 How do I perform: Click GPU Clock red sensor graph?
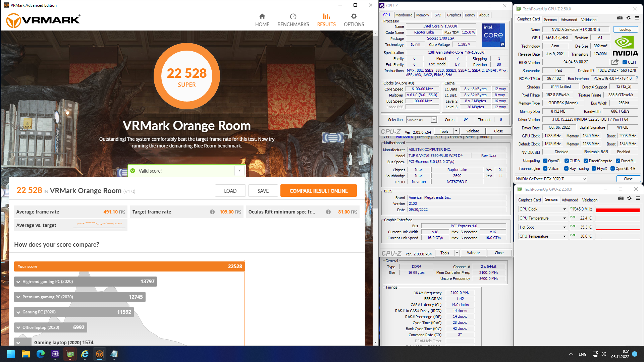coord(618,209)
